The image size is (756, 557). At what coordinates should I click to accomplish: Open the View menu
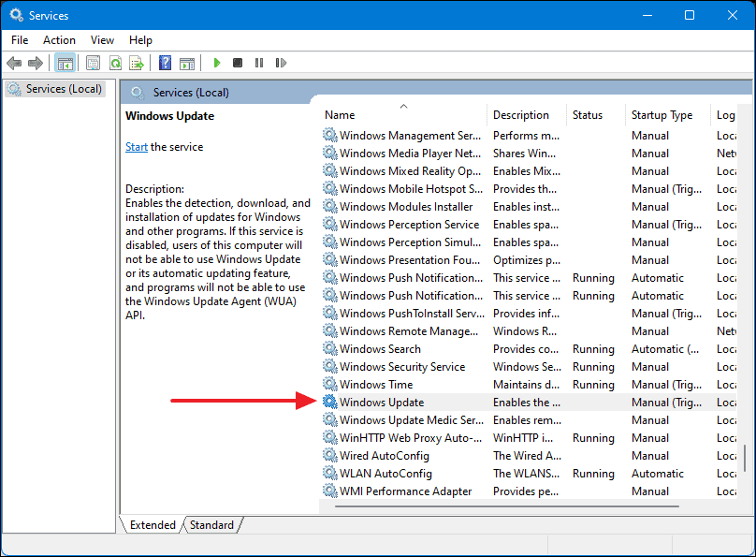pos(102,40)
